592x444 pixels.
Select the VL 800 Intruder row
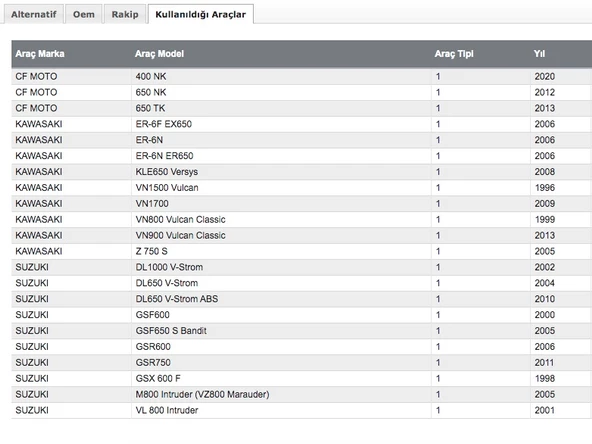(x=302, y=410)
